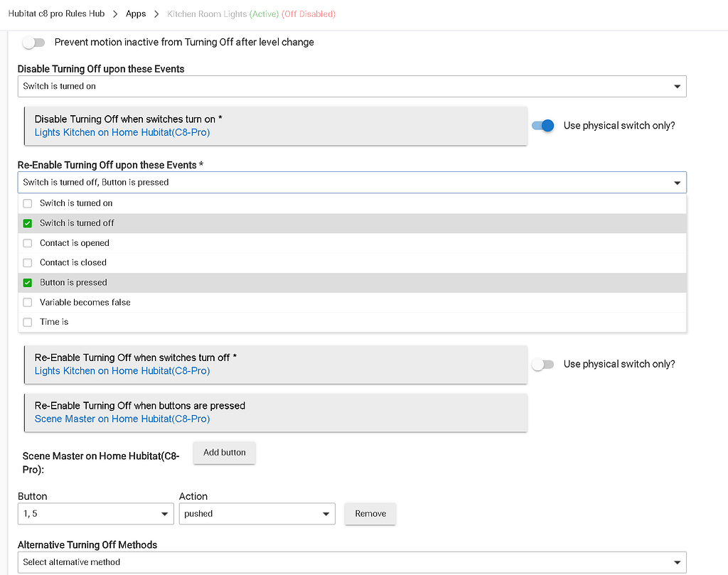Image resolution: width=728 pixels, height=575 pixels.
Task: Open the Button number dropdown
Action: 95,514
